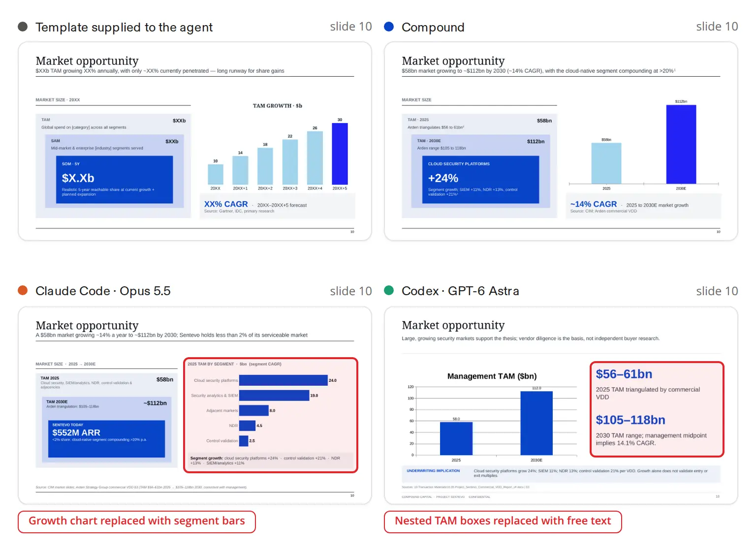
Task: Click the blue dot beside Compound
Action: (x=389, y=27)
